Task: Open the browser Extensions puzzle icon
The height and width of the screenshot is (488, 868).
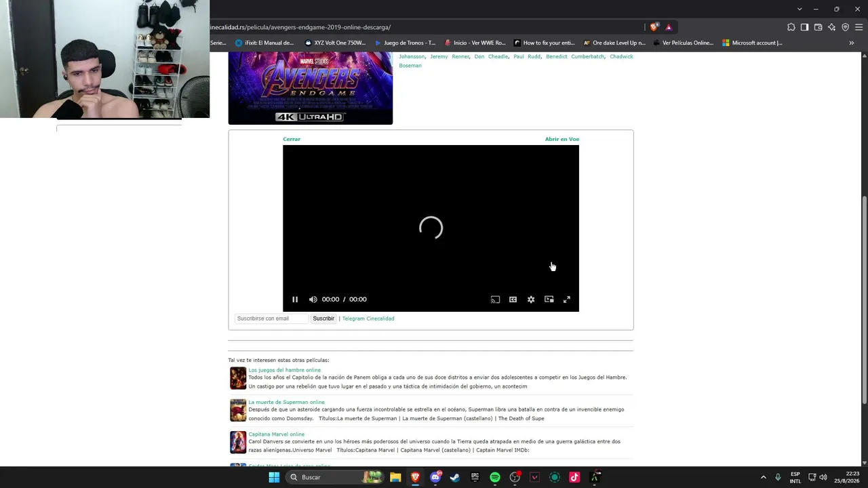Action: pyautogui.click(x=791, y=27)
